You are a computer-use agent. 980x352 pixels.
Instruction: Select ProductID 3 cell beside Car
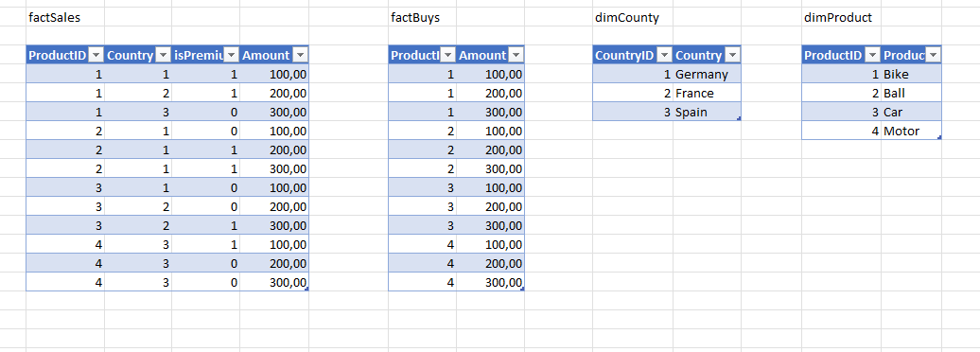tap(841, 112)
